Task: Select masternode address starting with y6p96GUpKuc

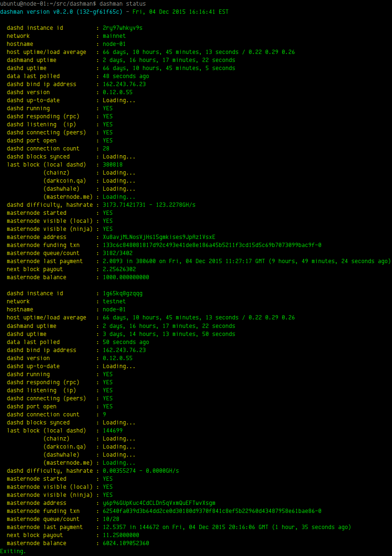Action: (159, 503)
